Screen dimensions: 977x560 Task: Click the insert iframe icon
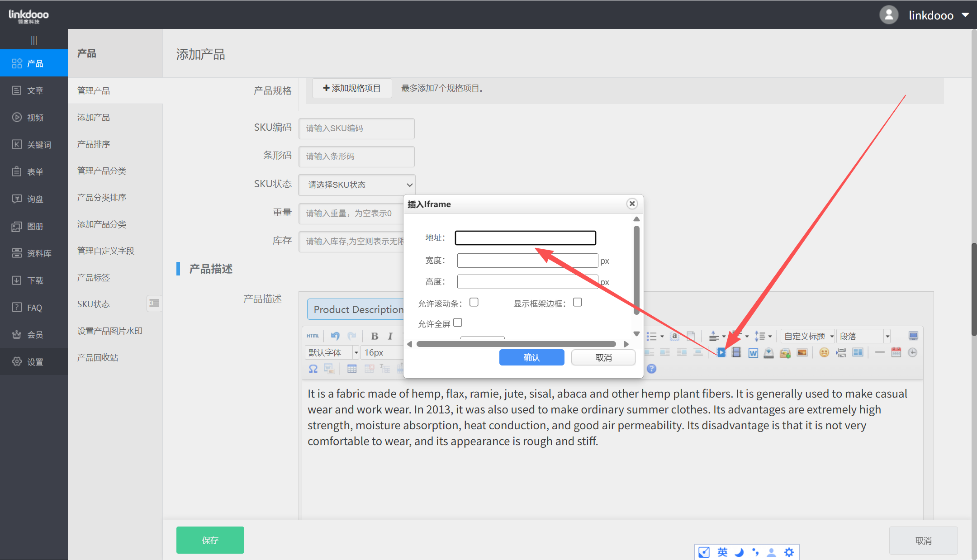(x=721, y=353)
